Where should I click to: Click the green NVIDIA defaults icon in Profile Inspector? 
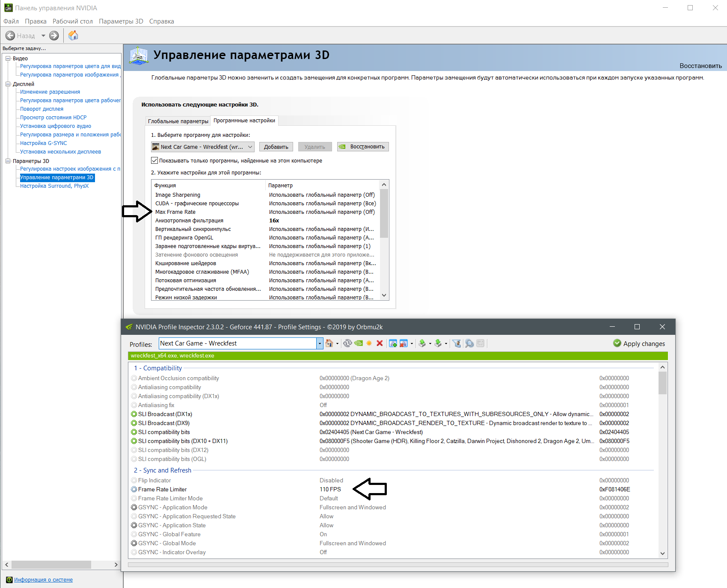[x=359, y=343]
